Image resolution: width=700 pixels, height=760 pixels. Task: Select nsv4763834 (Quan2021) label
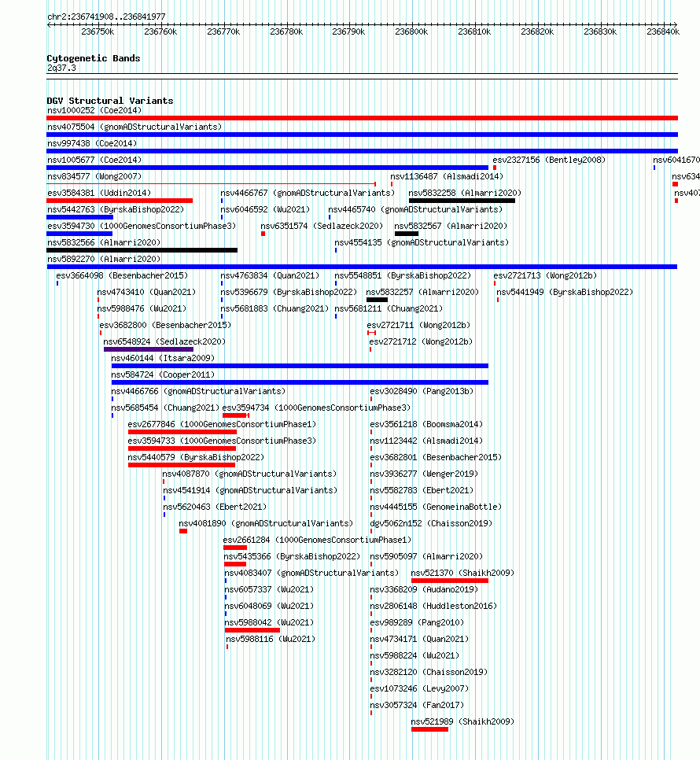click(x=270, y=275)
